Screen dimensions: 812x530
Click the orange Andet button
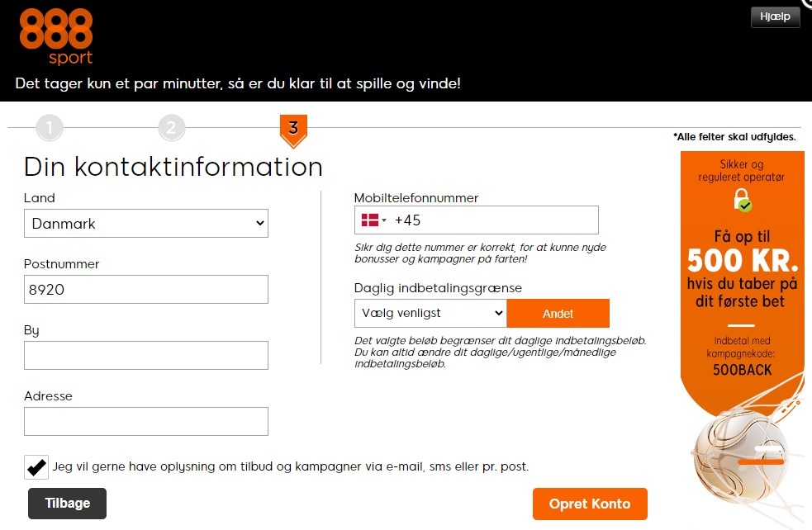tap(558, 314)
